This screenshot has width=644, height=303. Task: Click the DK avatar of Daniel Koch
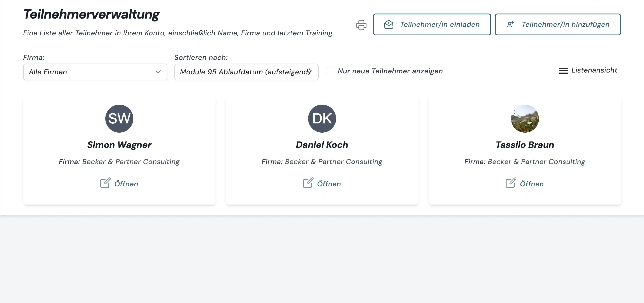[x=322, y=118]
